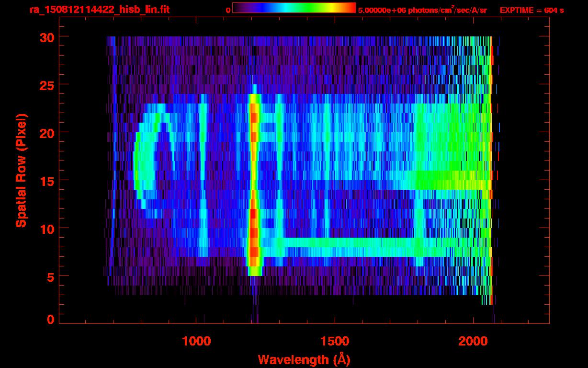Click the colorbar minimum label 0

pos(228,10)
